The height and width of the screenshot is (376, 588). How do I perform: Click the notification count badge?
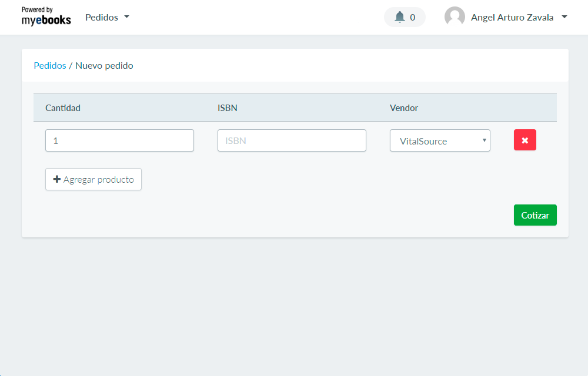(x=413, y=18)
